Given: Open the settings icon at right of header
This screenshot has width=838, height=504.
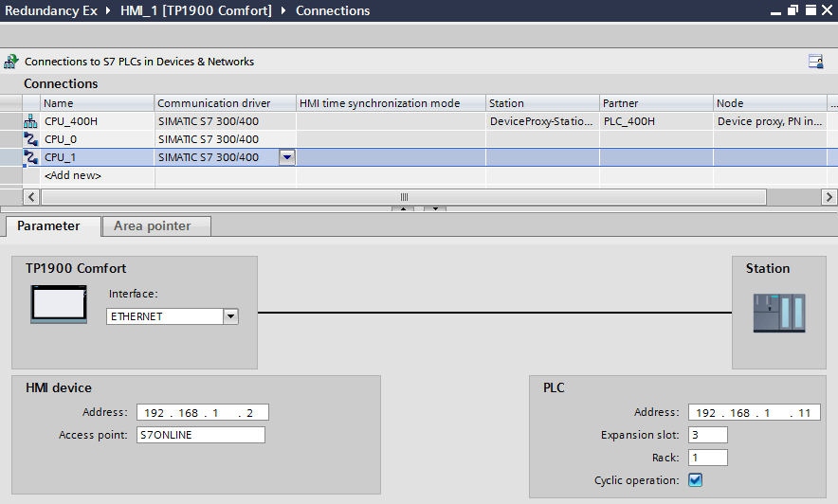Looking at the screenshot, I should click(x=815, y=62).
